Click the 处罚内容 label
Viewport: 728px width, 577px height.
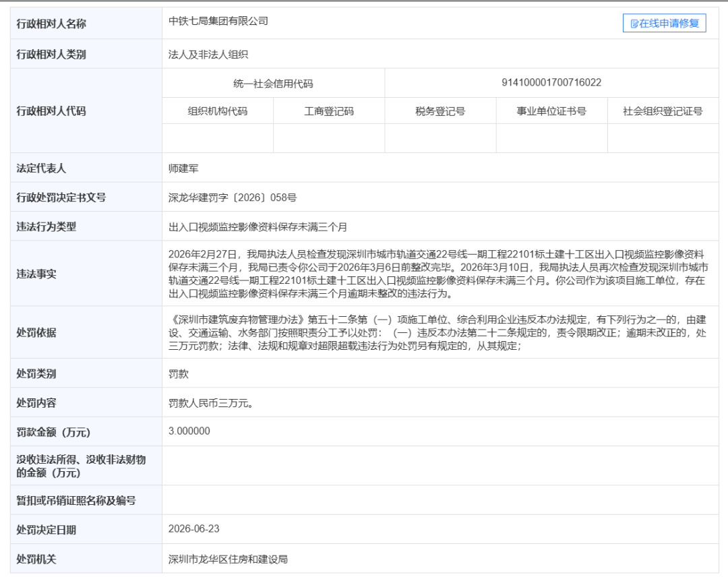[x=36, y=403]
